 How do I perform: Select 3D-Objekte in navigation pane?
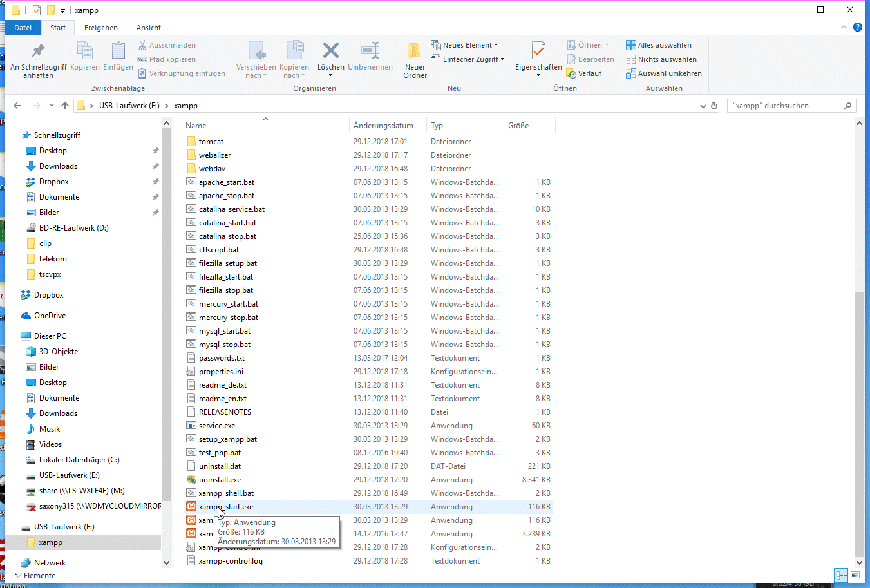[58, 352]
